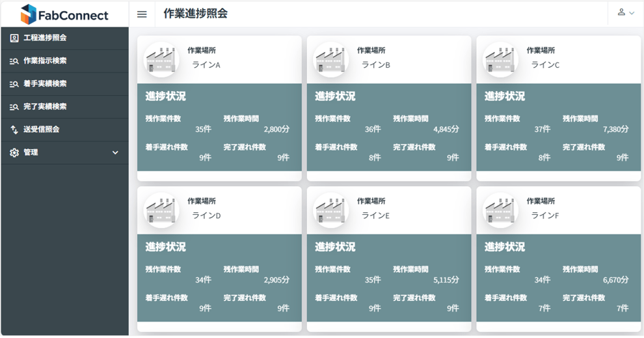Click ラインC remaining time 7,380分
Screen dimensions: 644x338
coord(615,129)
